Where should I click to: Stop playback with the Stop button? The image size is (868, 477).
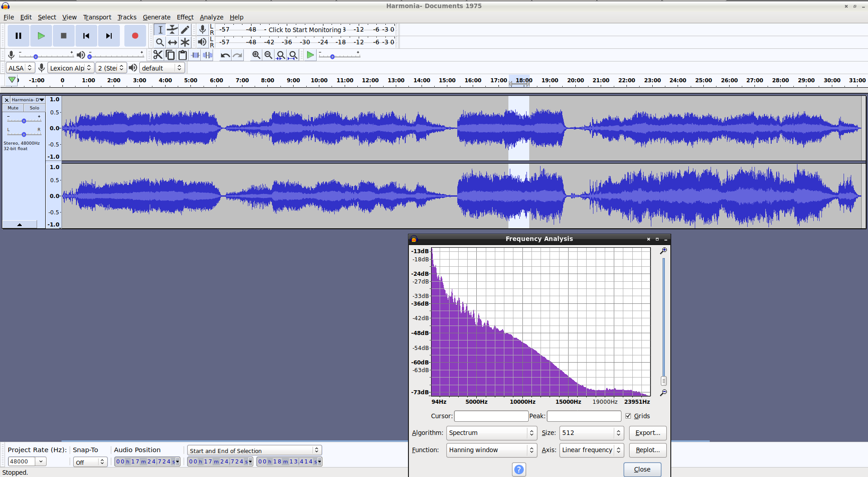pyautogui.click(x=64, y=36)
